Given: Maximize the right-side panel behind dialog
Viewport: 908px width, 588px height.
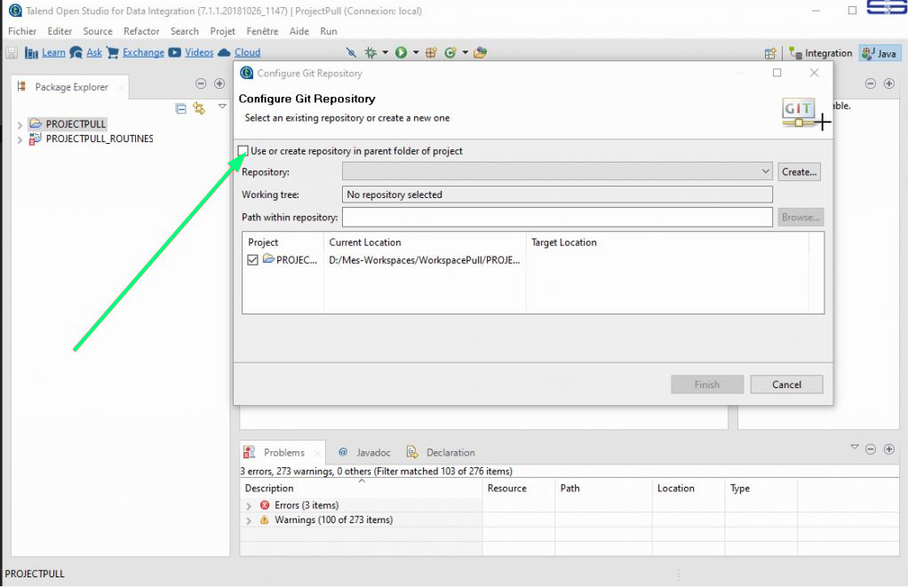Looking at the screenshot, I should pos(888,83).
